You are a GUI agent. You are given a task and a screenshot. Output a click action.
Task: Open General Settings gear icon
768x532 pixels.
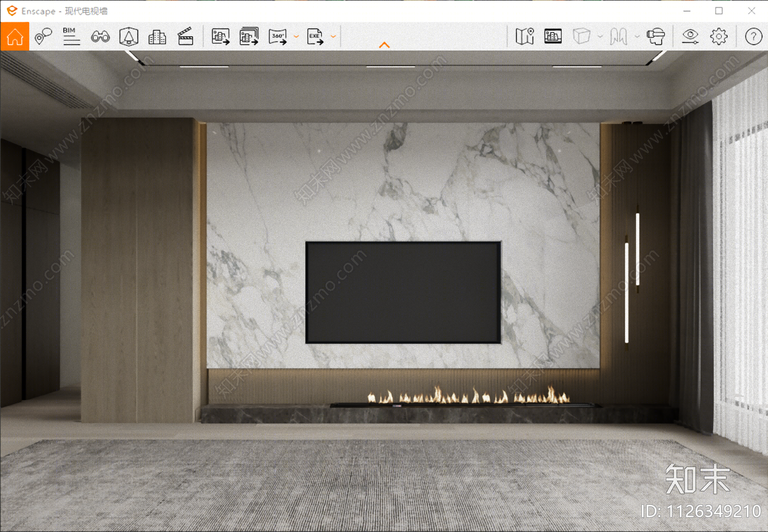[719, 36]
